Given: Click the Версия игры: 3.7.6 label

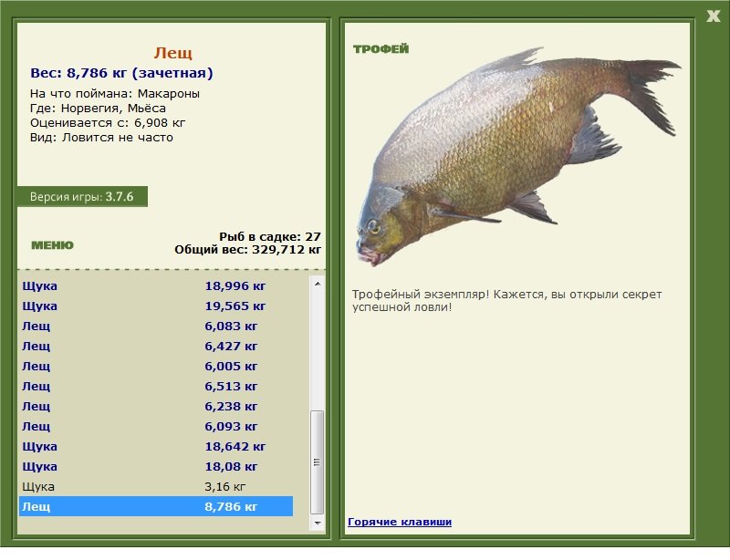Looking at the screenshot, I should 82,196.
